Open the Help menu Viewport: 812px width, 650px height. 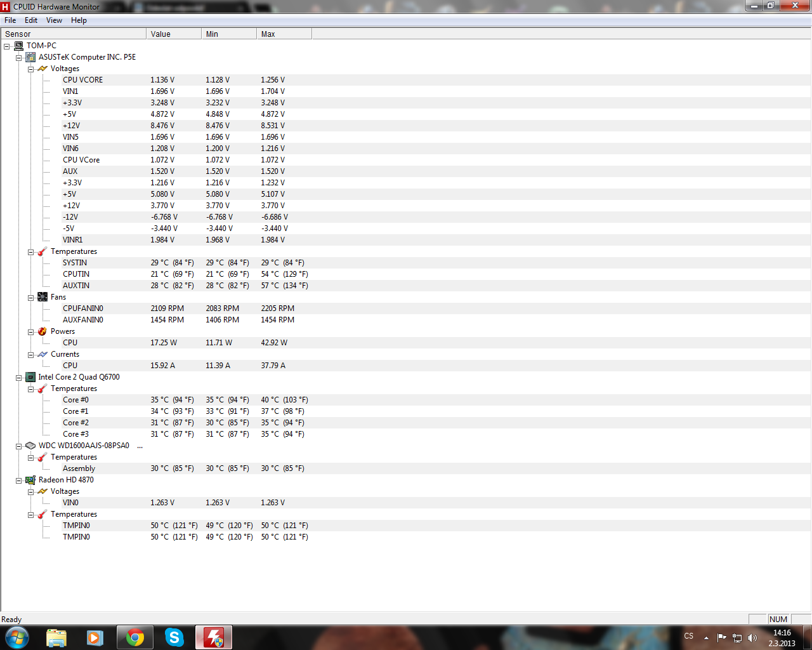tap(79, 20)
